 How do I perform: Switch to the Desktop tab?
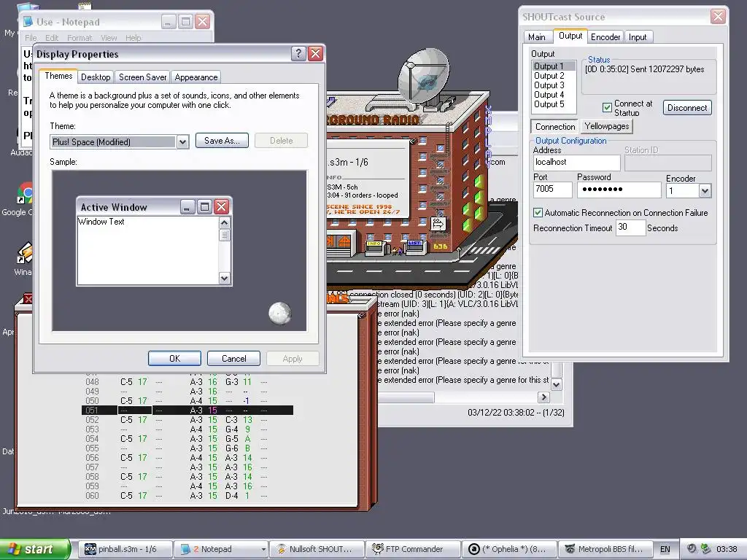96,77
